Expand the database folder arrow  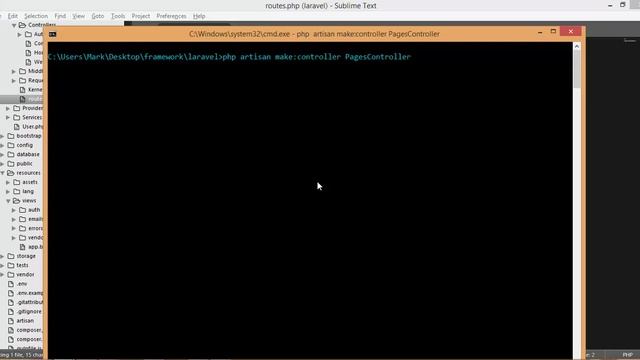click(2, 154)
